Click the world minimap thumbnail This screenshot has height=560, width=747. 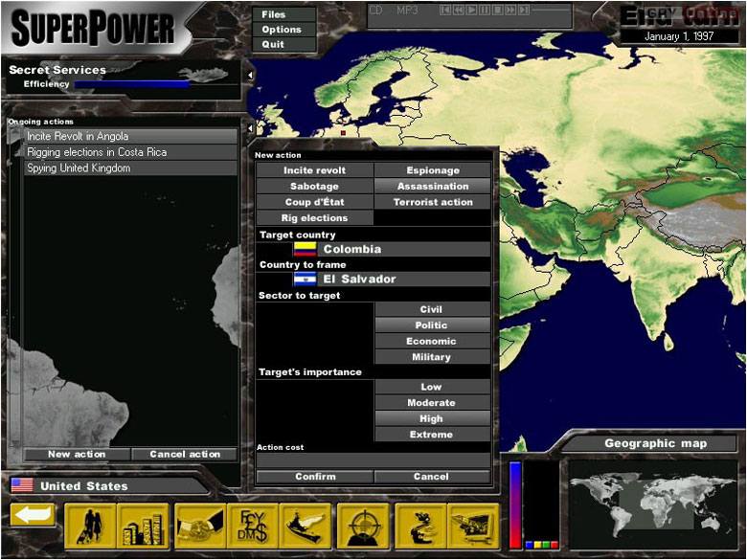[652, 504]
